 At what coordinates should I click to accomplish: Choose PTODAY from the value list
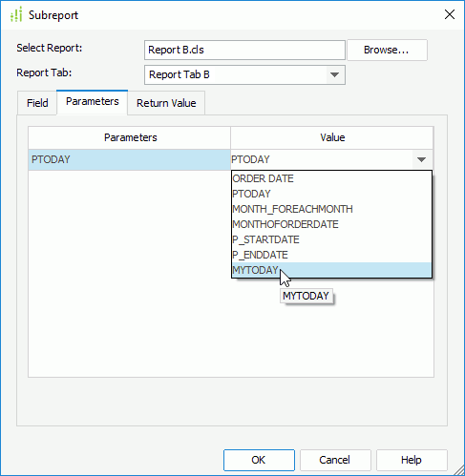pos(331,194)
